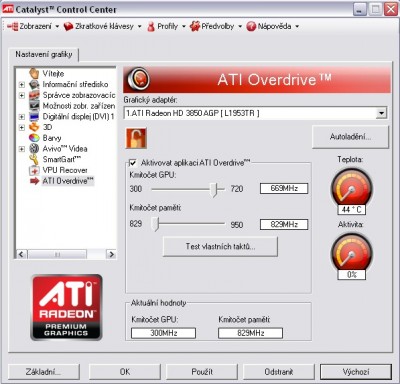
Task: Click the Zkratkové klávesy flame icon
Action: 68,26
